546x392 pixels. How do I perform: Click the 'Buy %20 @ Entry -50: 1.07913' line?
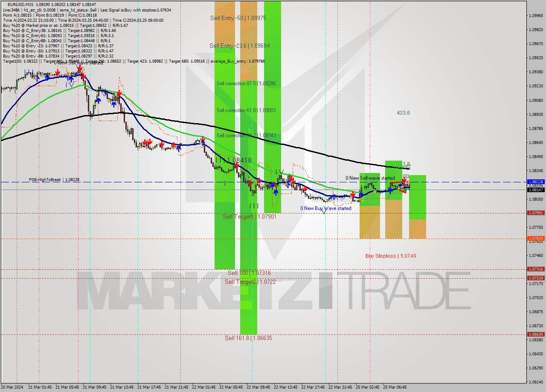[x=58, y=51]
